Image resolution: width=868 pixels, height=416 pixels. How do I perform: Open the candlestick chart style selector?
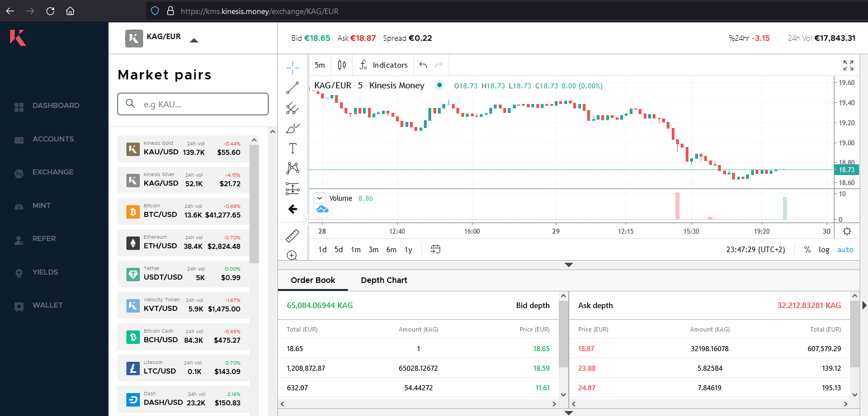(x=342, y=65)
